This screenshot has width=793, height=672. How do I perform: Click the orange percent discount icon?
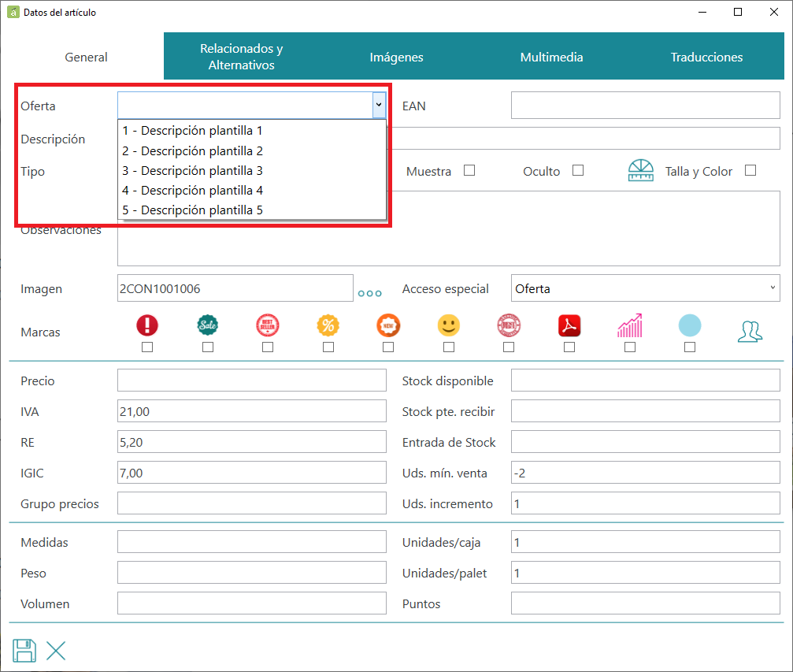coord(328,325)
